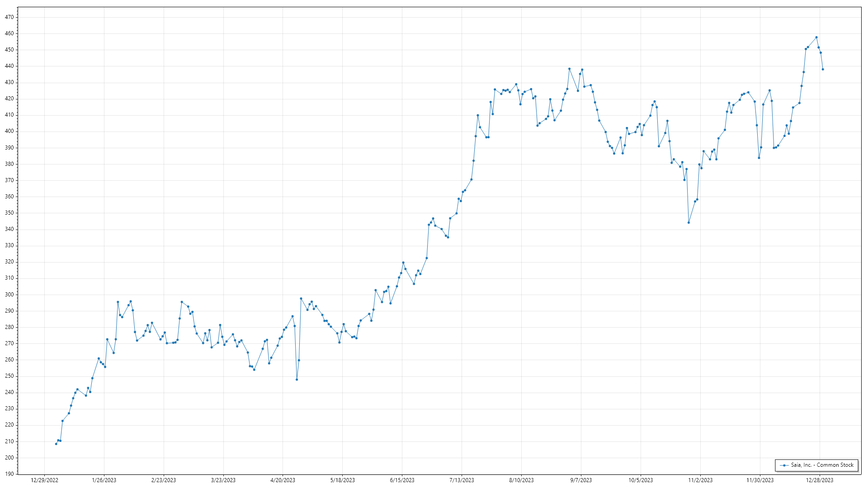Click the 4/20/2023 x-axis date label

coord(283,480)
